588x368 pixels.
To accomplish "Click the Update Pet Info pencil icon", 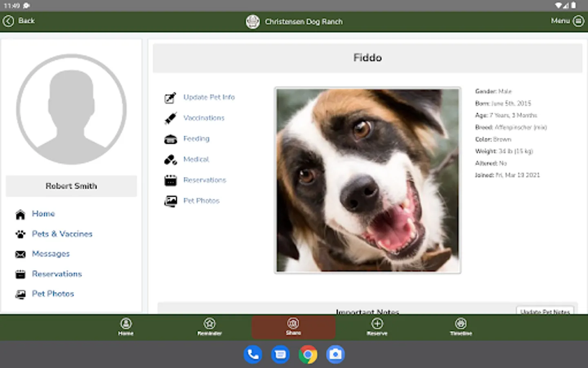I will pos(170,98).
